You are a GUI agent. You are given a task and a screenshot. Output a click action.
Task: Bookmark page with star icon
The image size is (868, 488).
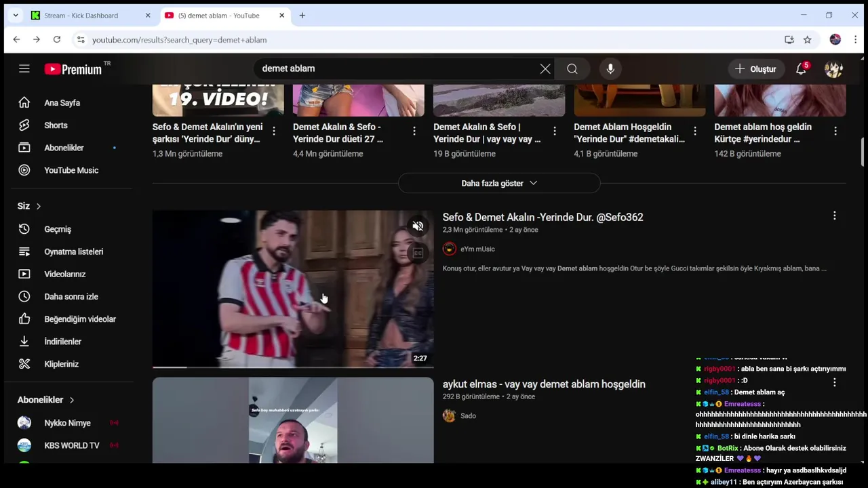tap(808, 40)
